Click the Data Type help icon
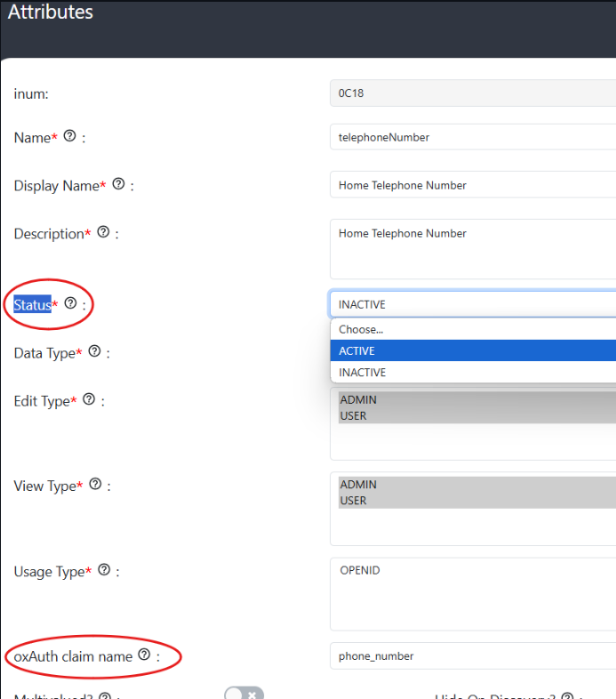The width and height of the screenshot is (616, 699). pos(94,352)
